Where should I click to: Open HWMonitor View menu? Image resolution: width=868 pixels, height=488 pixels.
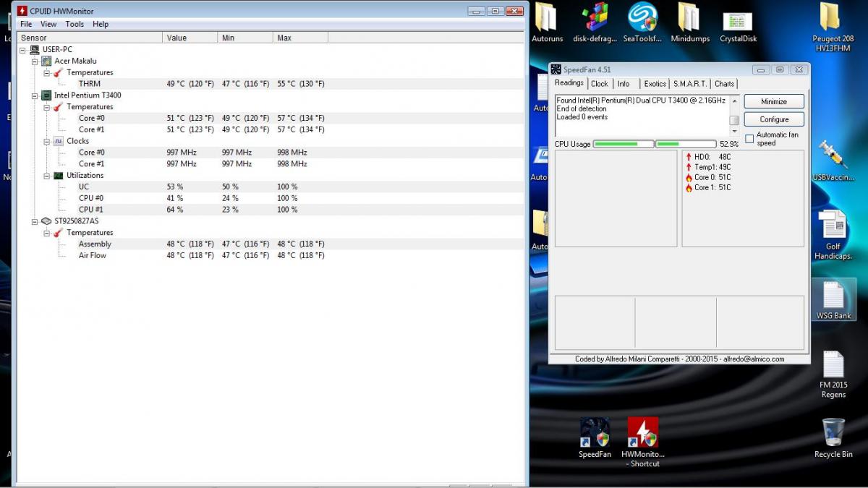tap(48, 24)
